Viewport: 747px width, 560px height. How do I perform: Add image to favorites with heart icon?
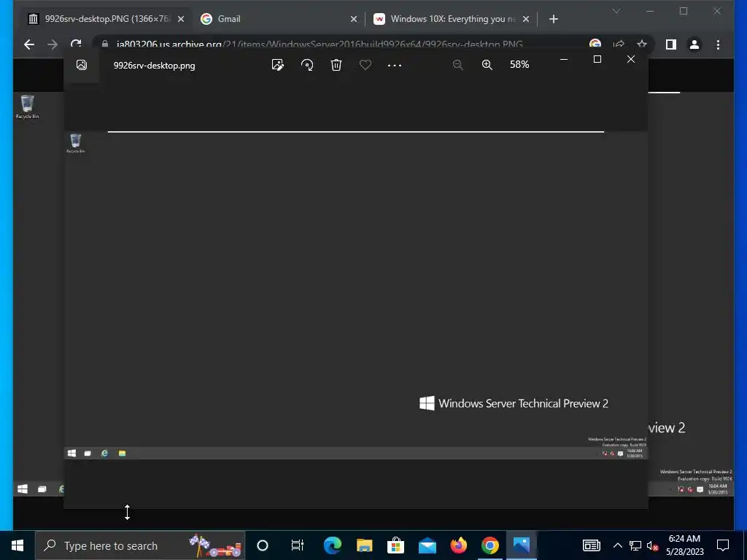[x=365, y=65]
